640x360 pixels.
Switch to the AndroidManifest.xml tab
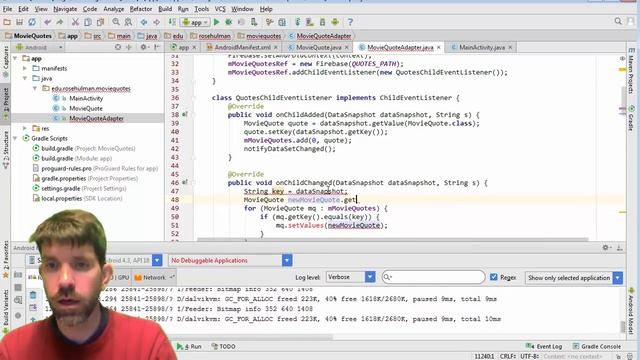tap(242, 47)
